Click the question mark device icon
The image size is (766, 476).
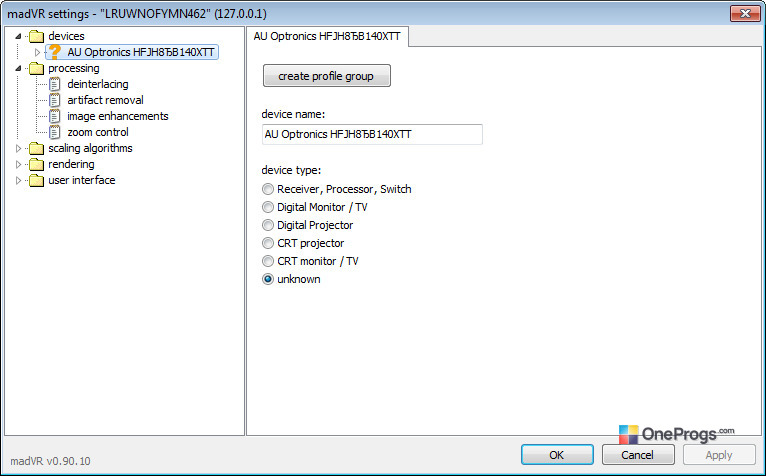click(x=55, y=52)
